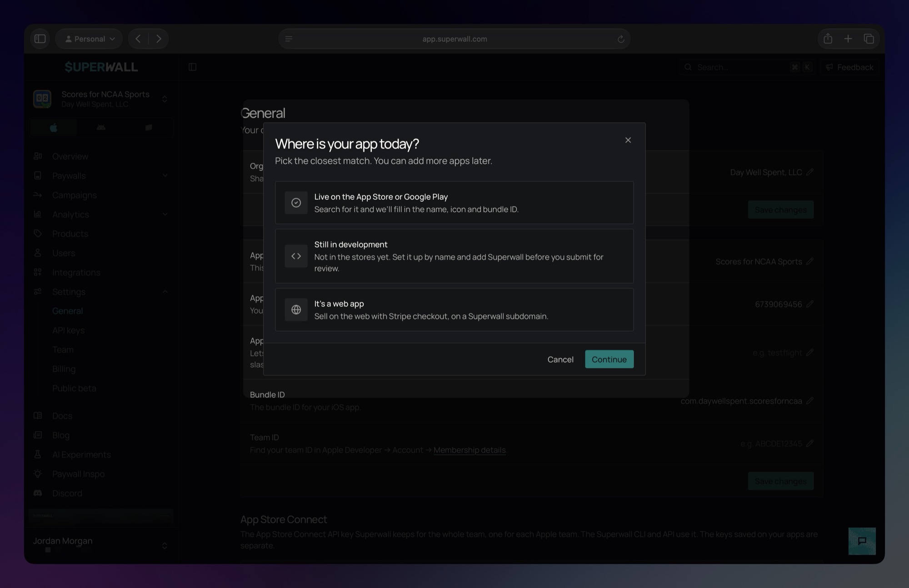Go forward with the browser forward arrow
909x588 pixels.
159,39
